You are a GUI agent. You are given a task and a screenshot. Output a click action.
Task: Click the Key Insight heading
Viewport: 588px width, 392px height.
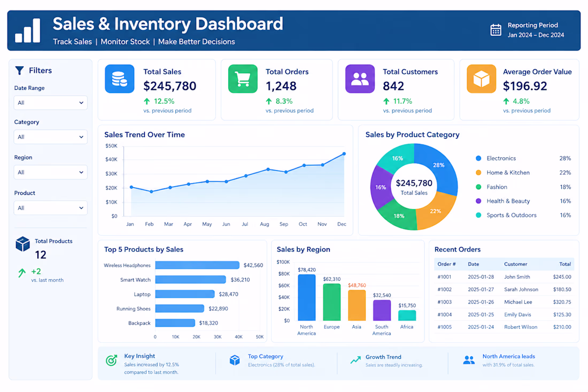coord(140,356)
